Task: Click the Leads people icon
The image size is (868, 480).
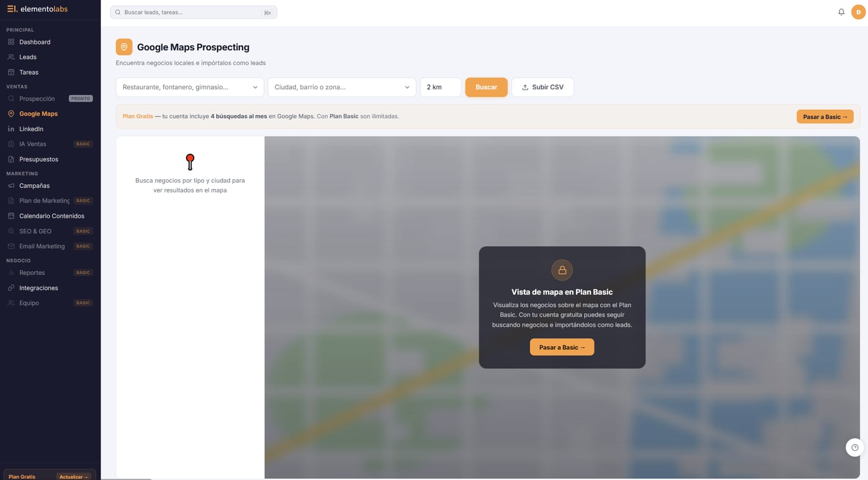Action: click(11, 57)
